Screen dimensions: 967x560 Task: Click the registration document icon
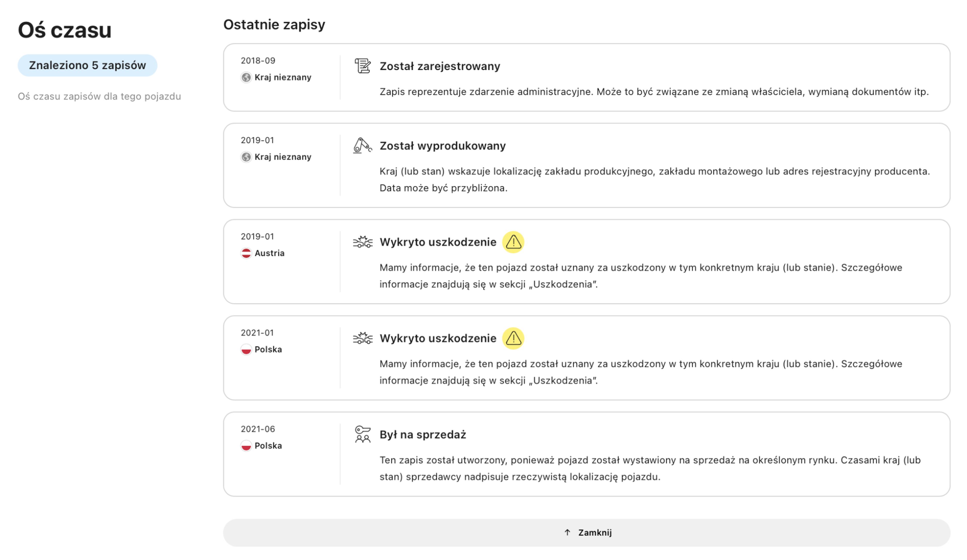pos(362,66)
